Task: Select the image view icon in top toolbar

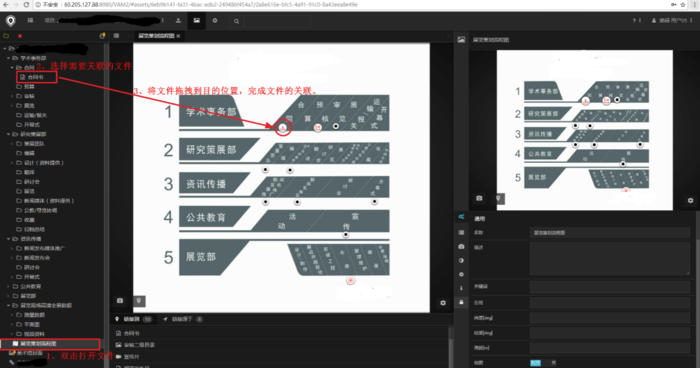Action: coord(196,21)
